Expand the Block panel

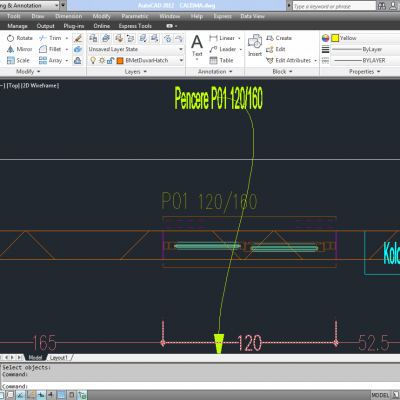pos(282,72)
